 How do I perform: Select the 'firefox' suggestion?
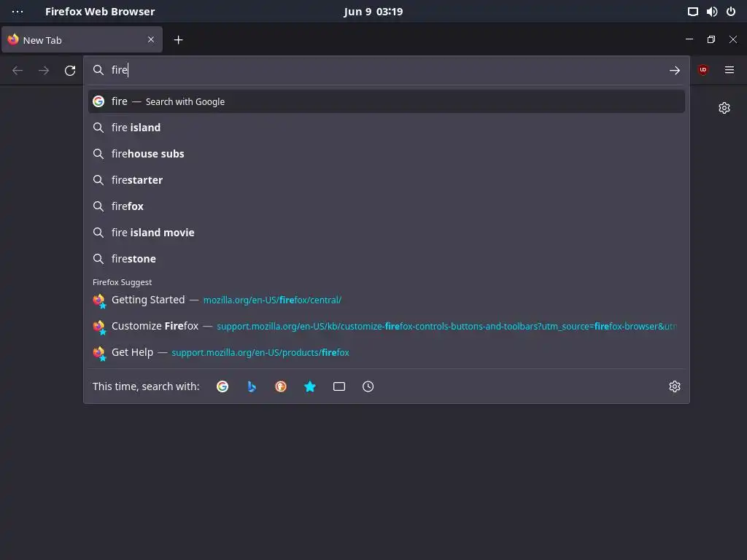click(x=387, y=206)
